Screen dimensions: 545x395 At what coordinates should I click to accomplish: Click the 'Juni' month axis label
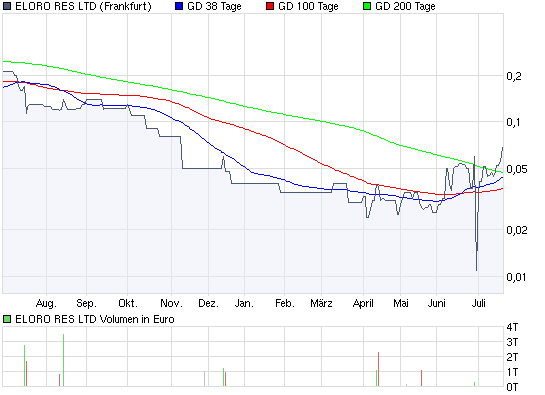[x=437, y=304]
